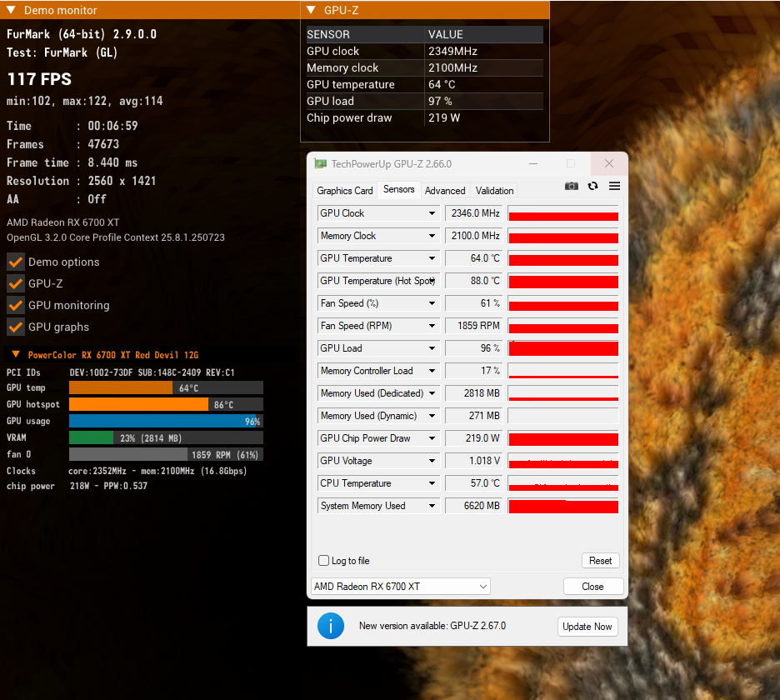Open the Memory Clock sensor dropdown

432,236
